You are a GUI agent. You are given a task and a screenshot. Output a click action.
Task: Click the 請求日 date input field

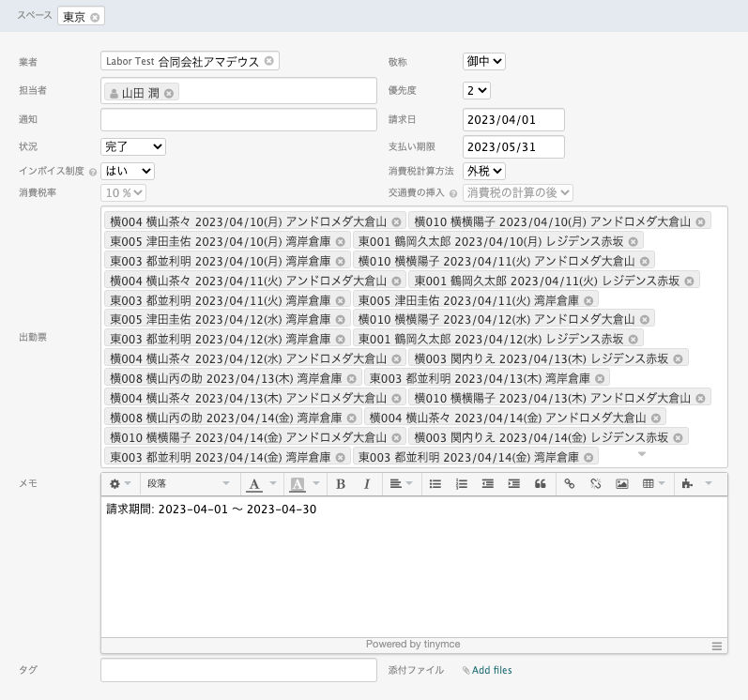[513, 119]
